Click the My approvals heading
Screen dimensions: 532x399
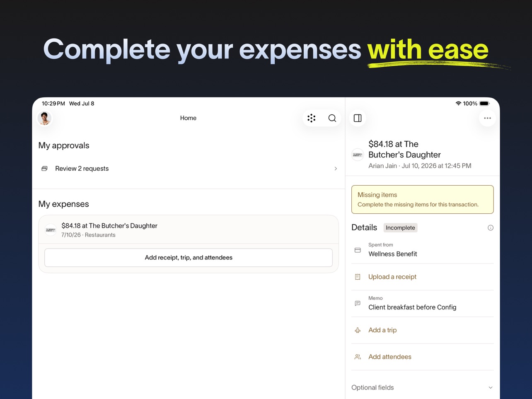coord(64,145)
